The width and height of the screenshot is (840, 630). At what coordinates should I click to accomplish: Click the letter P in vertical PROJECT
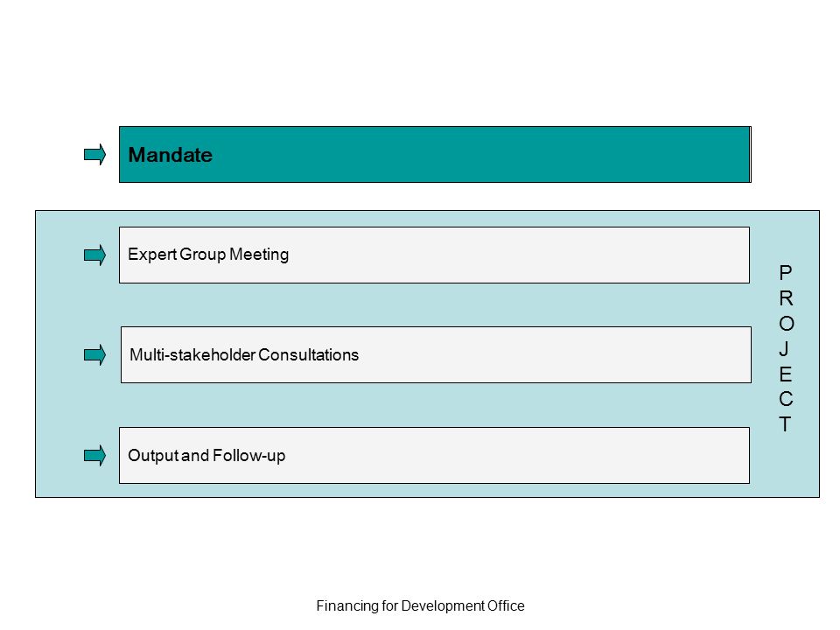click(786, 273)
